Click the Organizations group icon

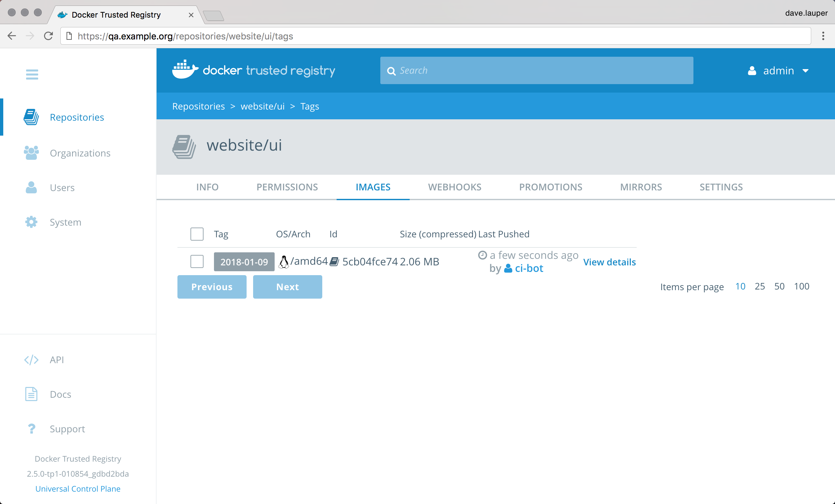pos(31,153)
